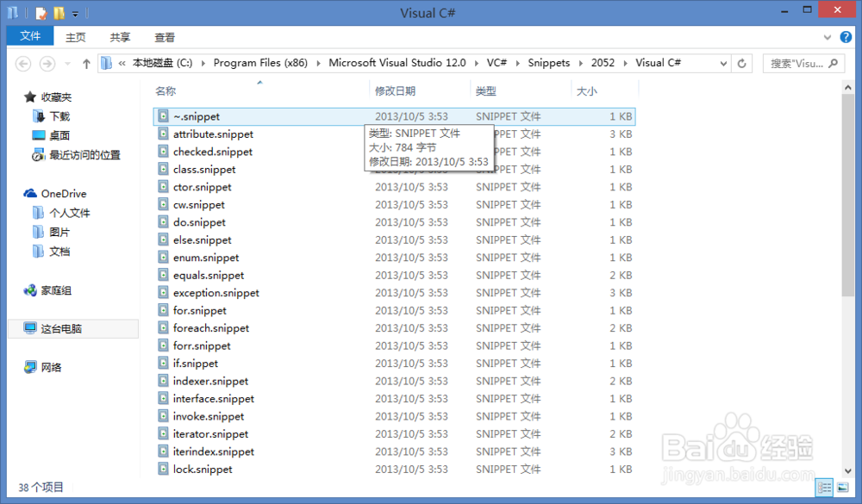Go up one folder level
The height and width of the screenshot is (504, 862).
86,64
